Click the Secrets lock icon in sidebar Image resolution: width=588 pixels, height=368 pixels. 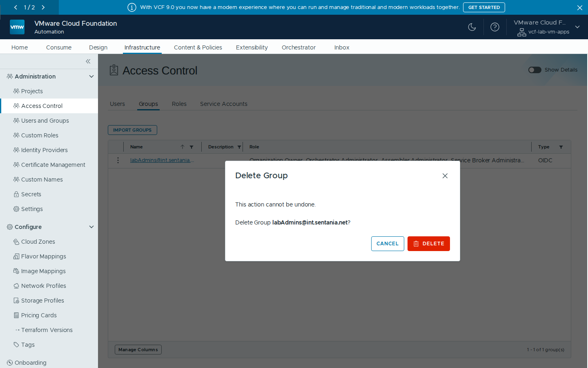click(16, 194)
